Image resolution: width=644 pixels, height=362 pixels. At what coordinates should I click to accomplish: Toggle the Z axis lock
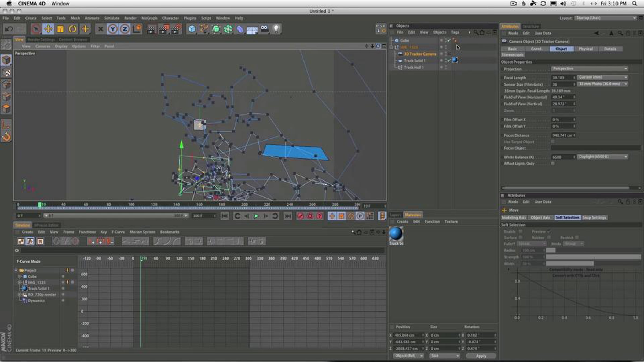[x=125, y=29]
